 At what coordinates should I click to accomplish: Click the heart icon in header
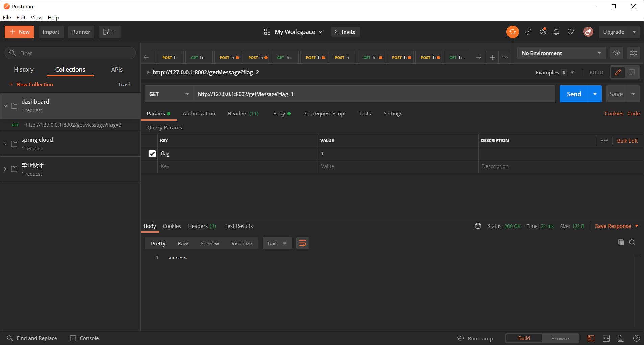point(571,32)
